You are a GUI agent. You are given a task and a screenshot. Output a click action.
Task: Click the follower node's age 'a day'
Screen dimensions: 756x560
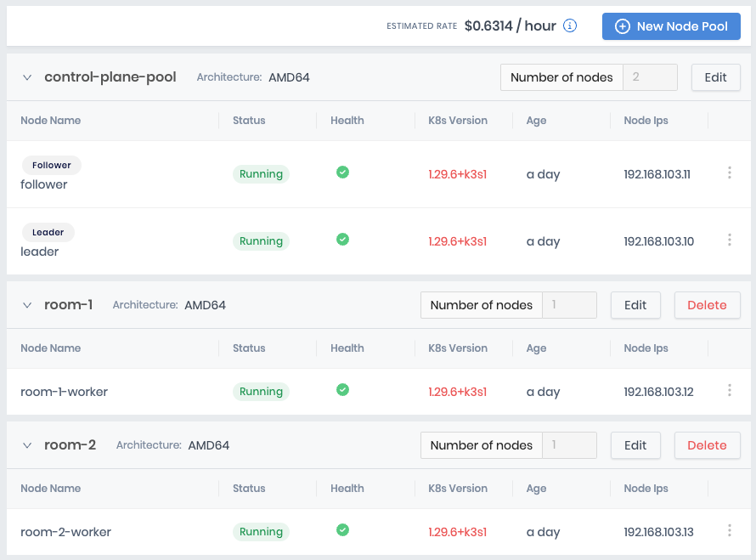pyautogui.click(x=543, y=174)
